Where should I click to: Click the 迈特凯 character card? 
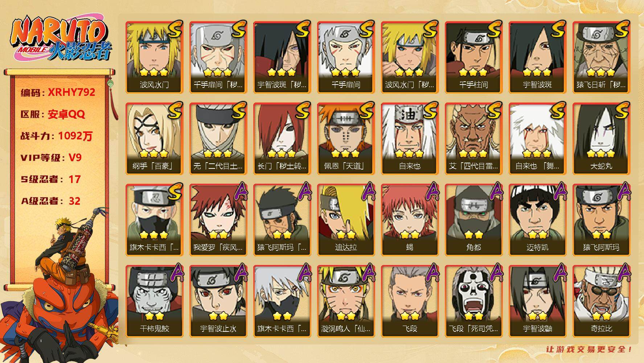tap(537, 220)
